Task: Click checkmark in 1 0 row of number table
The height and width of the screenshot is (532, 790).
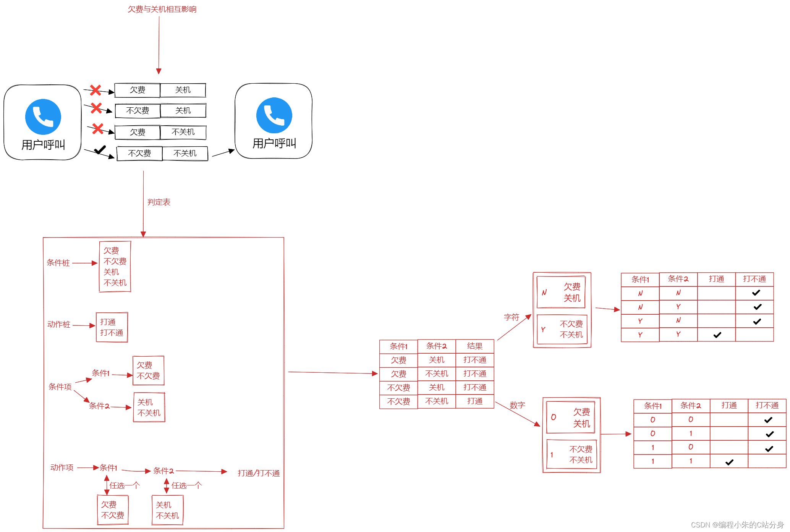Action: 769,449
